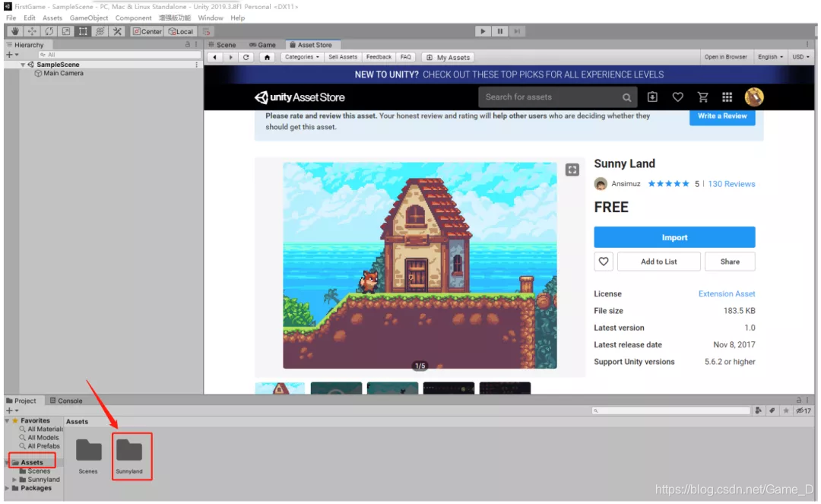This screenshot has height=504, width=821.
Task: Open the Help menu
Action: click(238, 17)
